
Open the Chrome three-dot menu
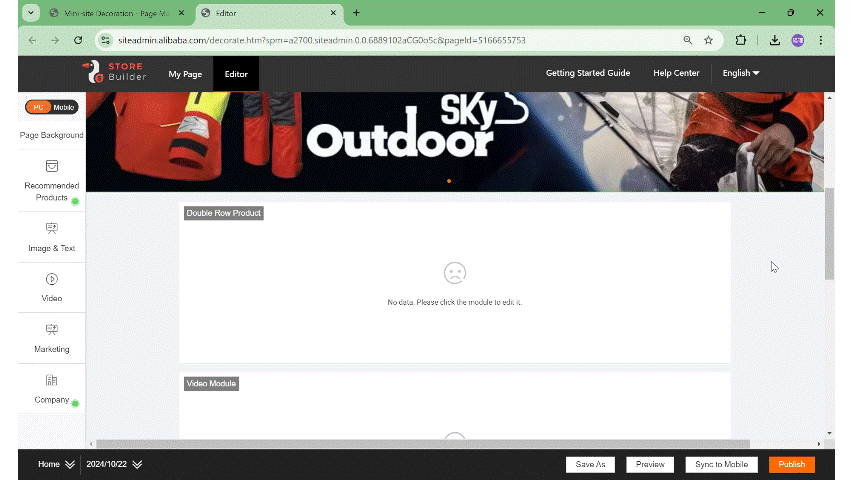tap(820, 40)
